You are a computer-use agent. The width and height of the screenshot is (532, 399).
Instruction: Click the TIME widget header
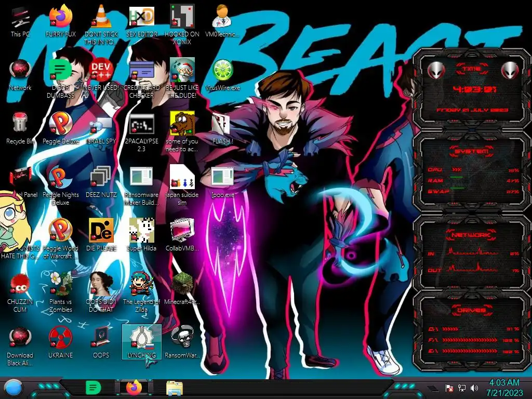472,69
